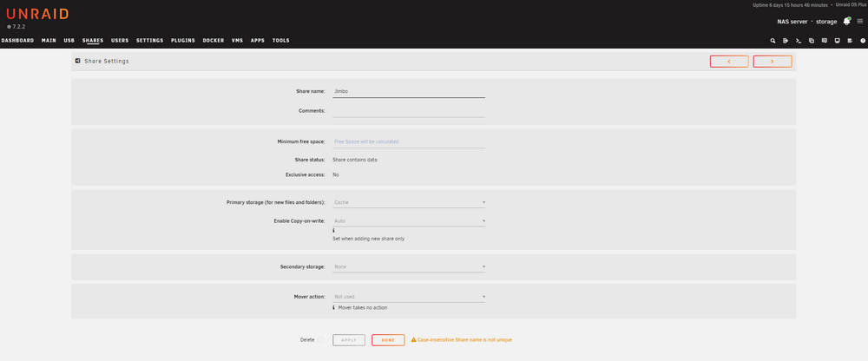Viewport: 868px width, 361px height.
Task: Open the notification bell
Action: tap(846, 21)
